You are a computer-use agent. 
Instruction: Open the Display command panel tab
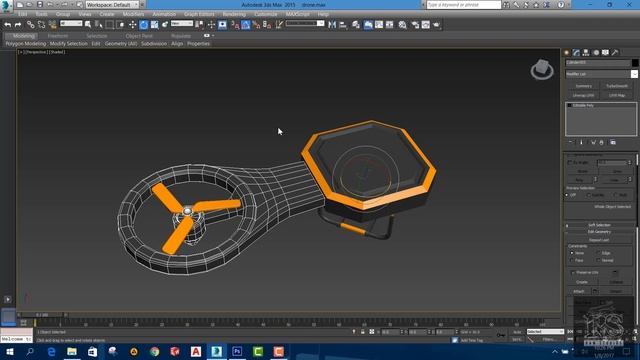click(x=605, y=53)
